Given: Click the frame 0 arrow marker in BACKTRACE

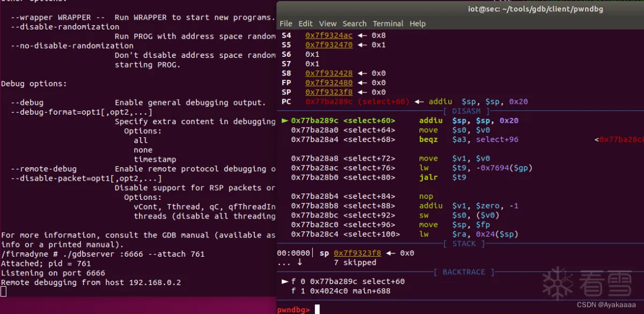Looking at the screenshot, I should point(284,281).
